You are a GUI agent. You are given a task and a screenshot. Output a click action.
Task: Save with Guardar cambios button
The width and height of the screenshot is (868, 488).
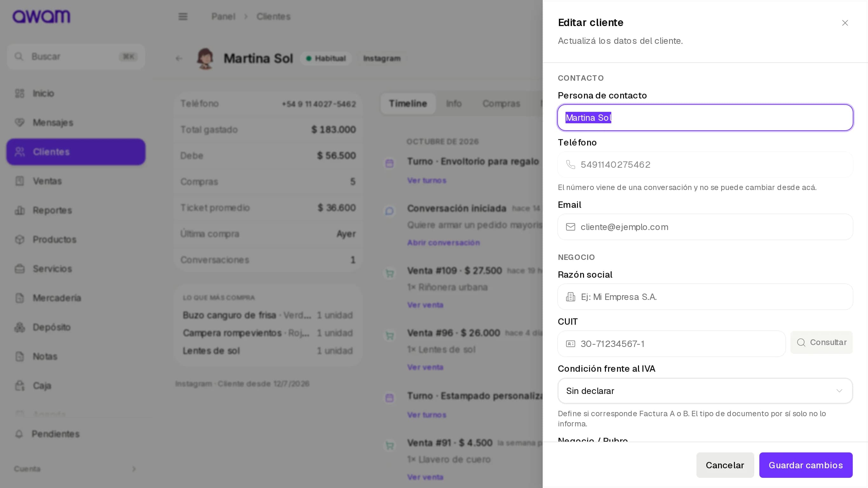806,465
